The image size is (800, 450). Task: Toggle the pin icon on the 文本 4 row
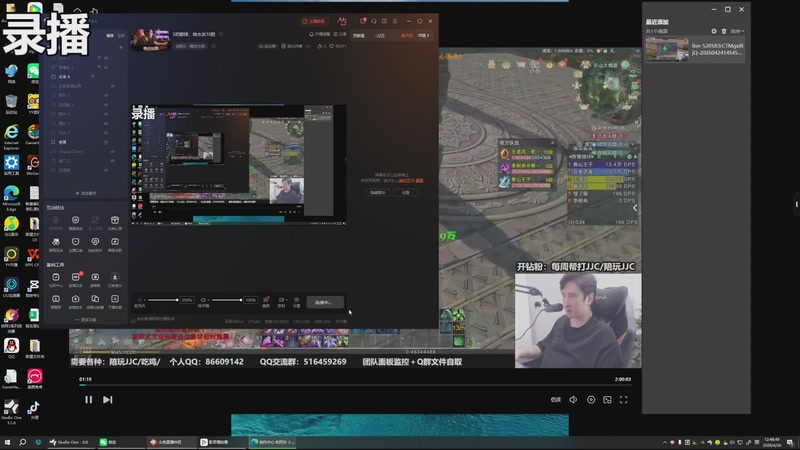(x=93, y=77)
